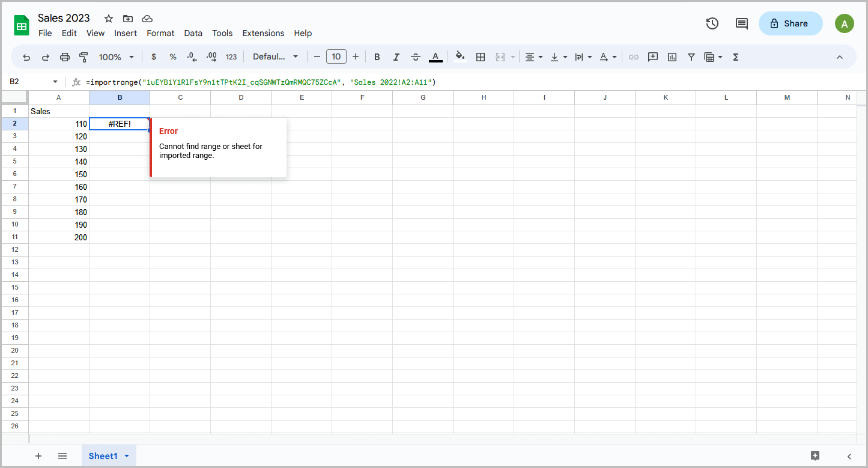The image size is (868, 468).
Task: Format selection as percent
Action: 172,56
